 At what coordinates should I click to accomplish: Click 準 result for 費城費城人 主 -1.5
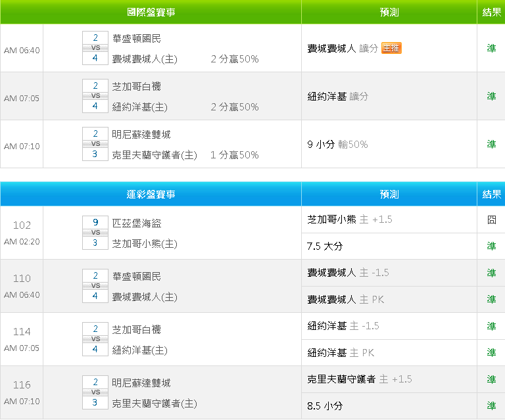[491, 273]
